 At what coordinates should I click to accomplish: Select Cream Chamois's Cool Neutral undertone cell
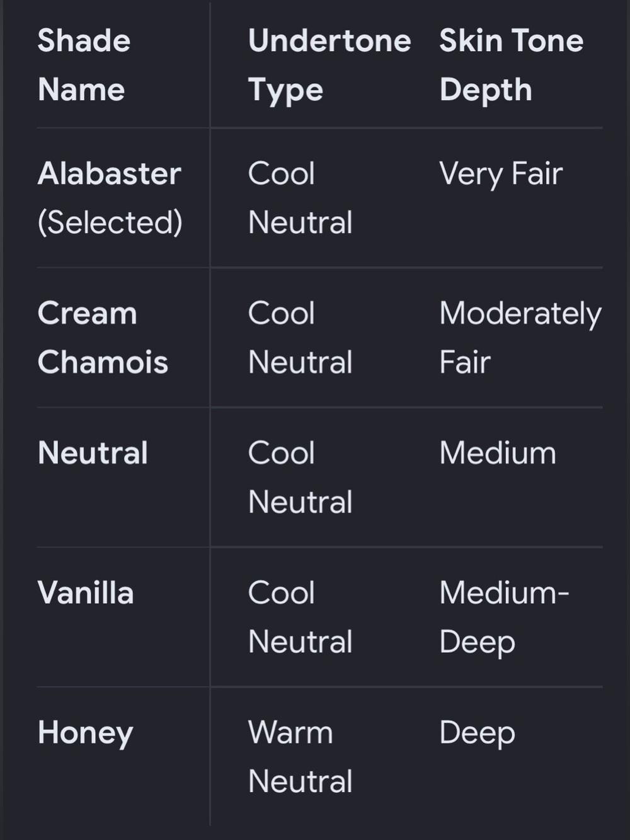[x=300, y=338]
